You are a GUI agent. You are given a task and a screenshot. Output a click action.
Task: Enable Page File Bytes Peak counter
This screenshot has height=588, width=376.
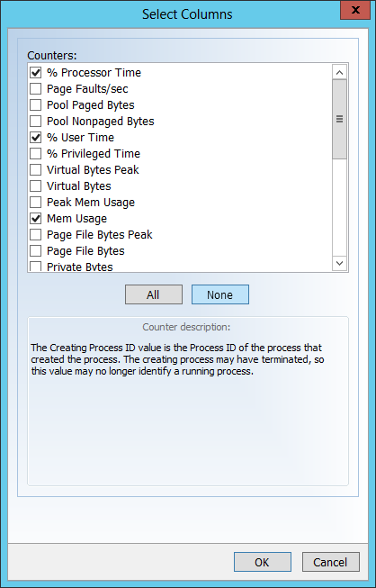pos(36,235)
